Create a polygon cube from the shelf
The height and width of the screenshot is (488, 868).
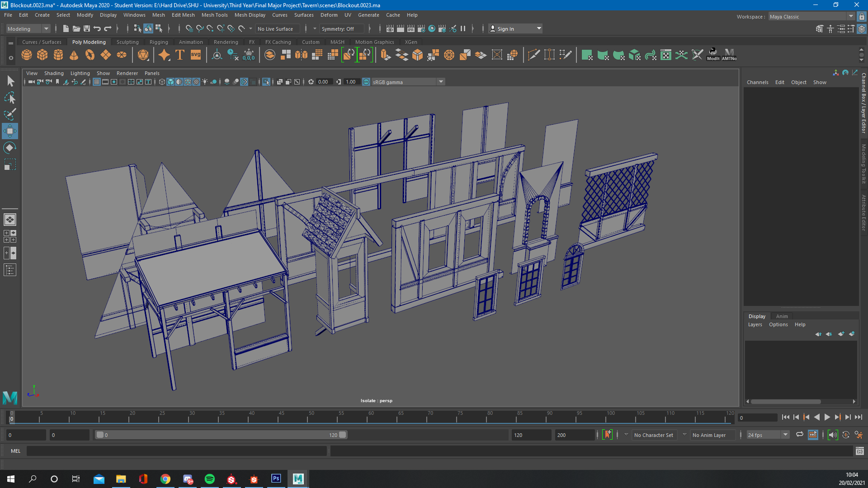click(x=42, y=55)
